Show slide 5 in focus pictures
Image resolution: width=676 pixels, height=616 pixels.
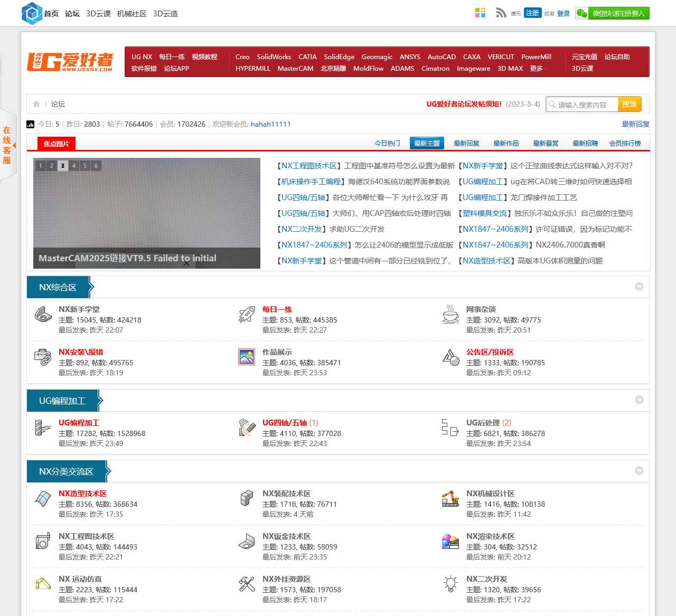85,166
